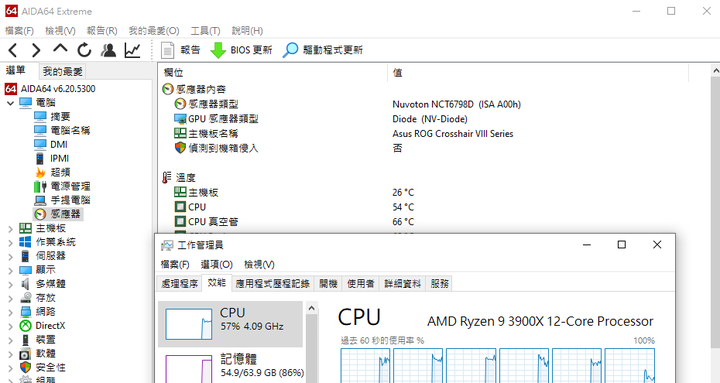Open the 我的最愛(O) menu in AIDA64

click(x=154, y=31)
